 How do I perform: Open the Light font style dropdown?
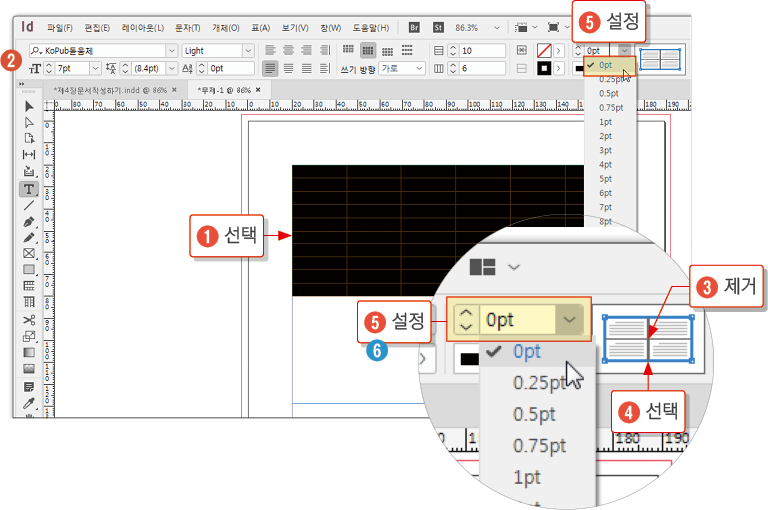pyautogui.click(x=248, y=50)
